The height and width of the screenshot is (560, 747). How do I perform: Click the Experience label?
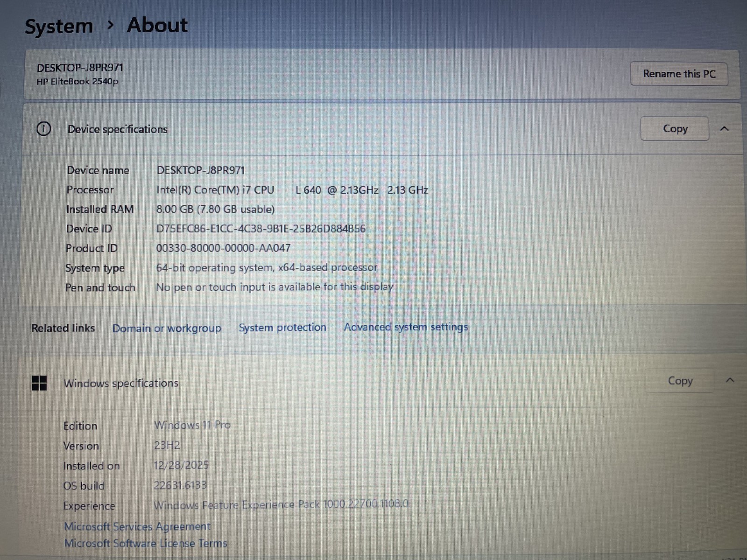coord(89,506)
